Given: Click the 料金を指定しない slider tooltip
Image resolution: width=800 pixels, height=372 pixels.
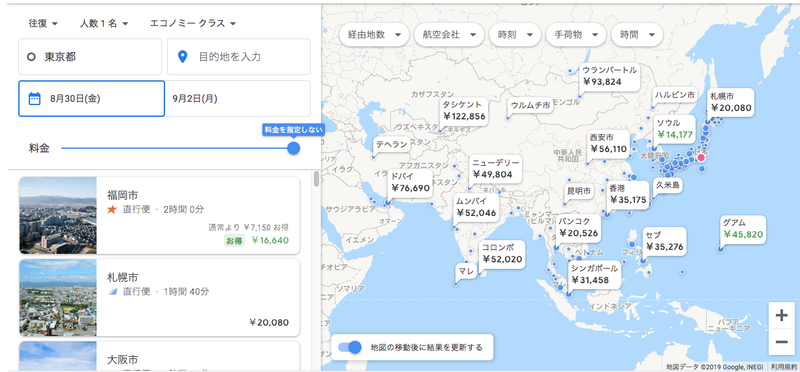Looking at the screenshot, I should pos(293,130).
